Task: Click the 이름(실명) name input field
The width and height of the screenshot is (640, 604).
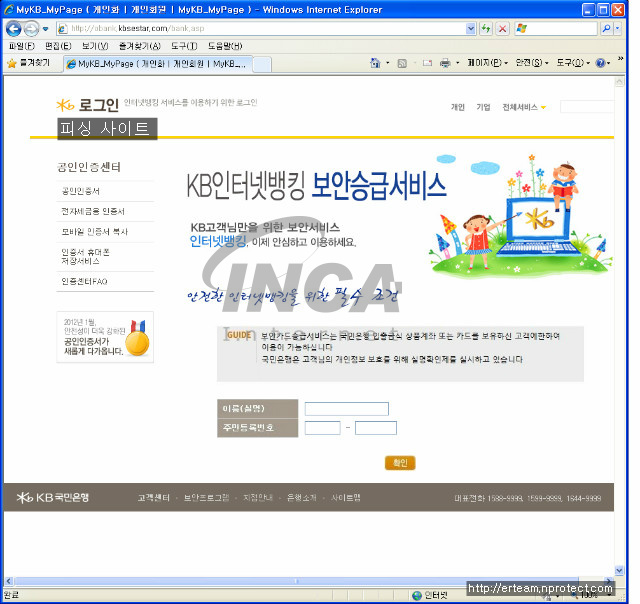Action: [347, 409]
